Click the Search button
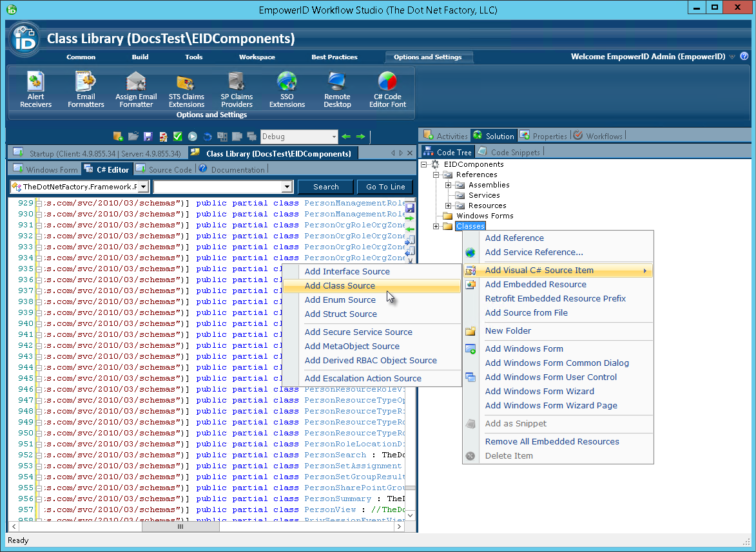Screen dimensions: 756x552 click(325, 187)
